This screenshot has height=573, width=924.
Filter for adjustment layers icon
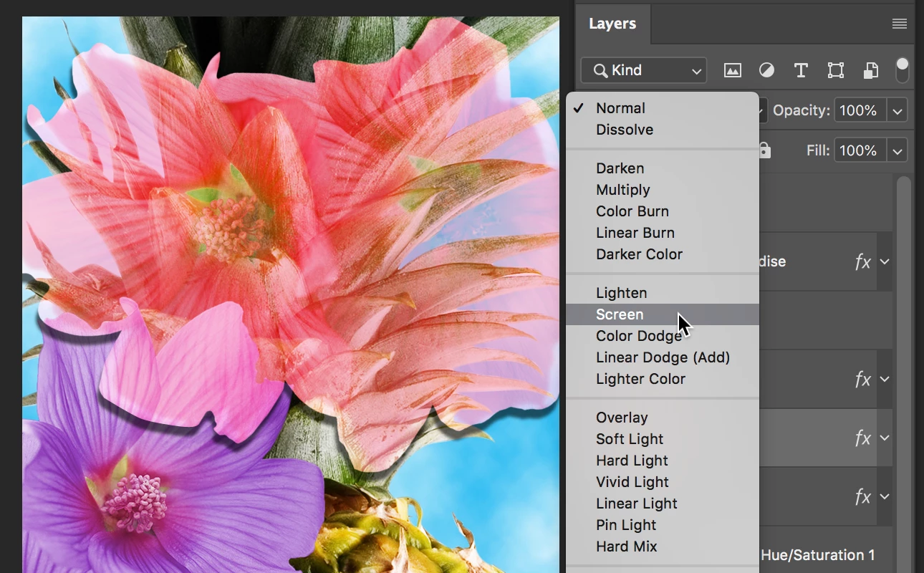(766, 70)
